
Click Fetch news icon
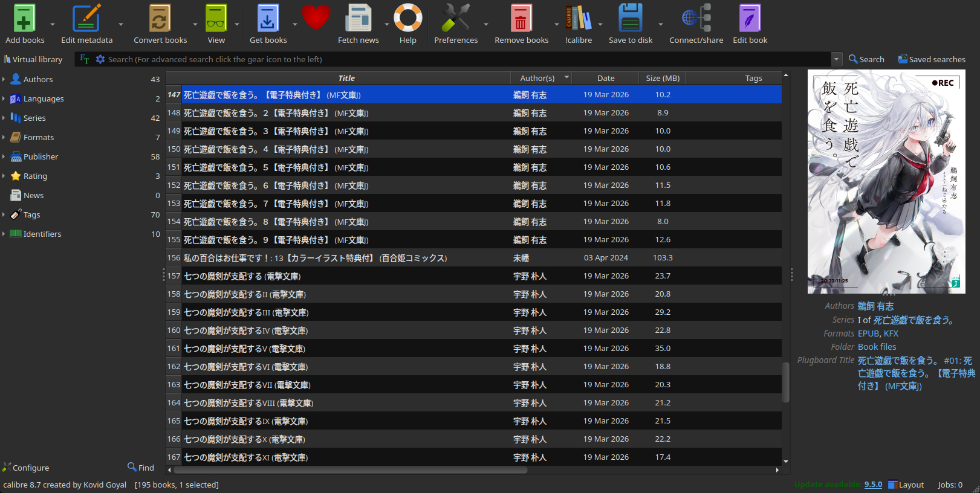tap(358, 18)
